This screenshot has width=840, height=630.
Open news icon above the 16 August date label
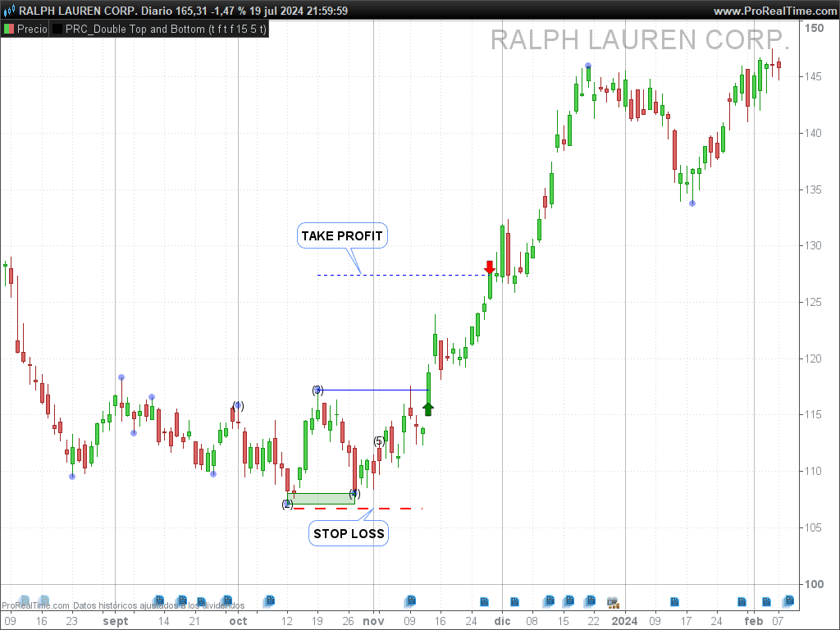(44, 600)
